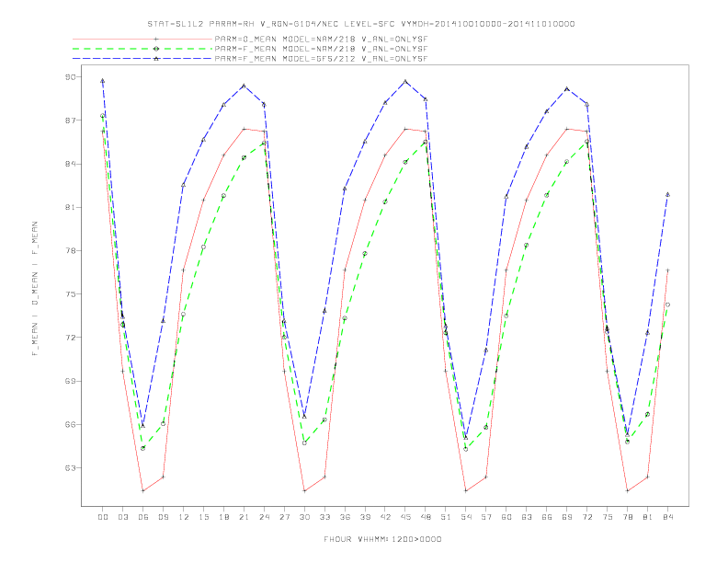
Task: Click y-axis tick label 90
Action: 70,76
